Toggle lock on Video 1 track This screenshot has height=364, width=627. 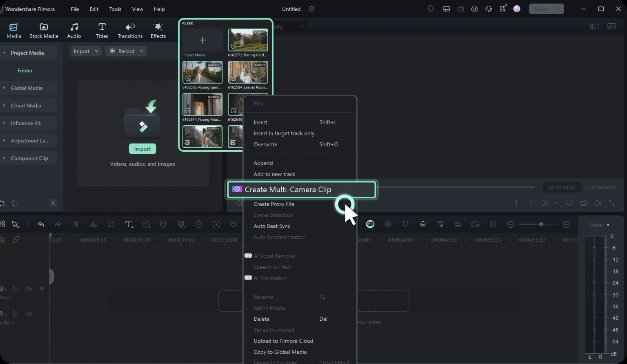point(15,289)
